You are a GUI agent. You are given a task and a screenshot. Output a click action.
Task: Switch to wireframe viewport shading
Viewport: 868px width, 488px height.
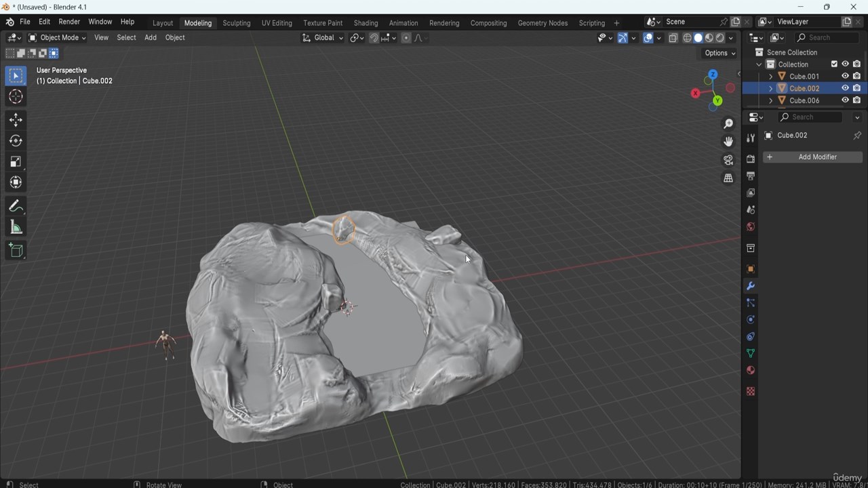687,38
